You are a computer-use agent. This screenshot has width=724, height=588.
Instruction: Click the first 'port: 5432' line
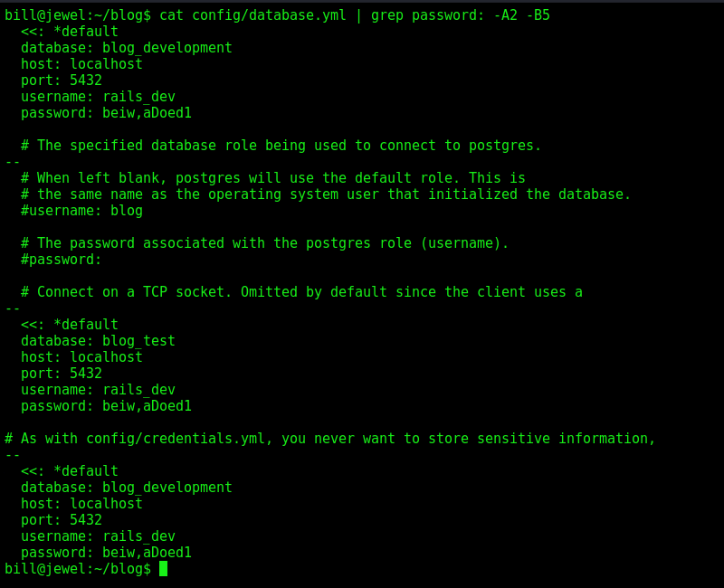(62, 81)
